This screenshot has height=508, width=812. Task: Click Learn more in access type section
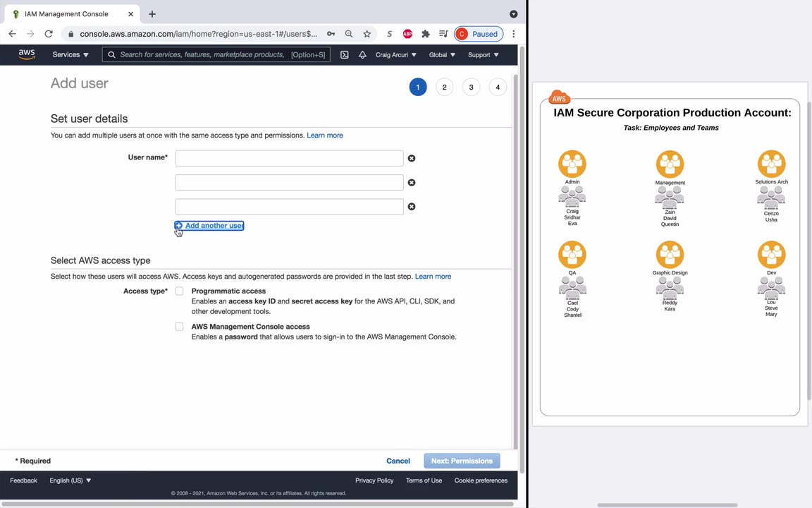coord(433,277)
